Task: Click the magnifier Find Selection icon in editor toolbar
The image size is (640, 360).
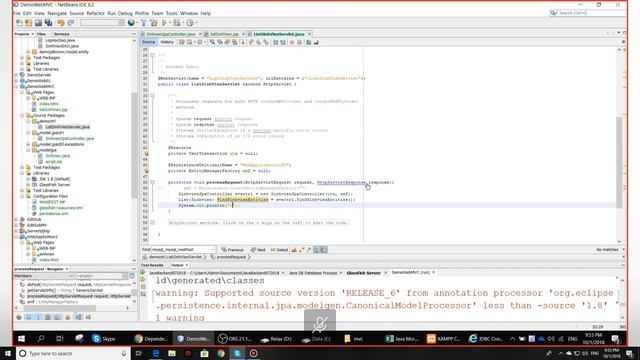Action: coord(212,42)
